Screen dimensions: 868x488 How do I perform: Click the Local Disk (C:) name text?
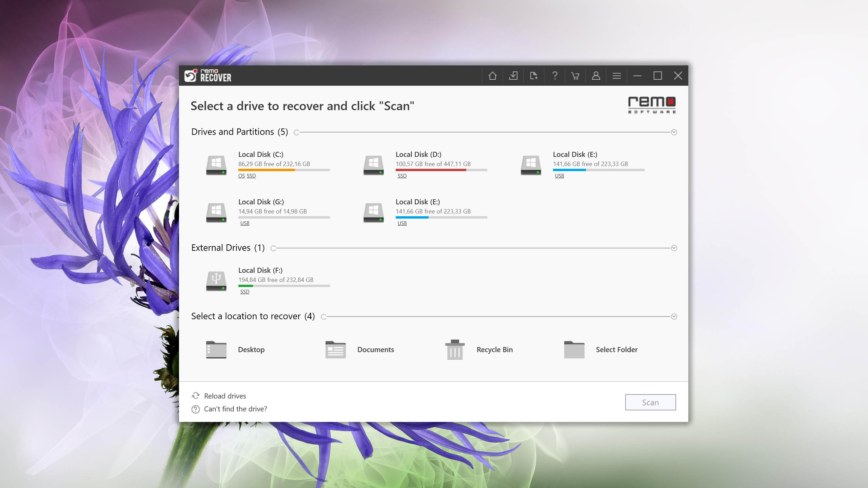[261, 155]
